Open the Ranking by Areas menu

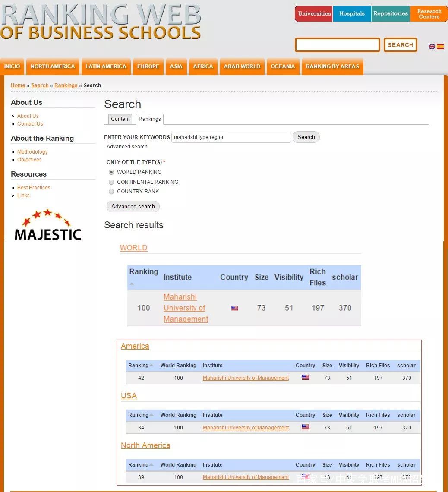point(332,66)
